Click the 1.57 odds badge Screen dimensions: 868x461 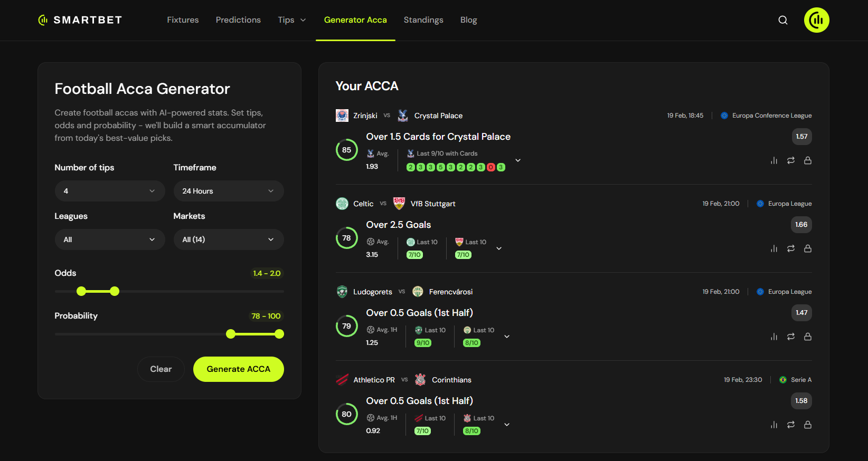coord(801,137)
